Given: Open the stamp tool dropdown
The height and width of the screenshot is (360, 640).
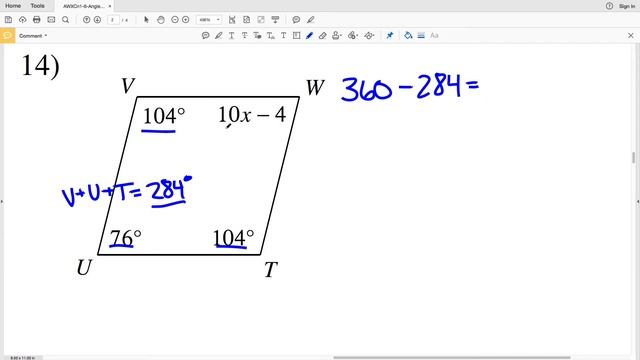Looking at the screenshot, I should click(x=337, y=36).
